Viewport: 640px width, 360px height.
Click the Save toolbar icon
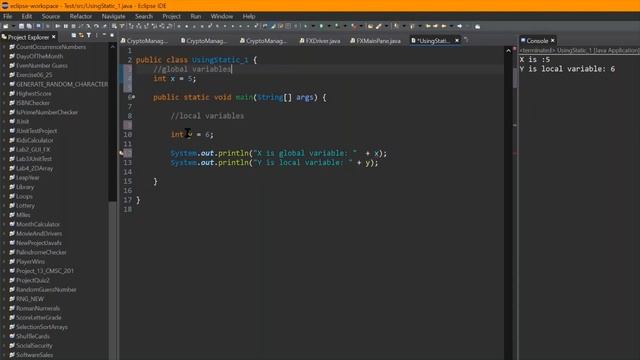pos(22,26)
